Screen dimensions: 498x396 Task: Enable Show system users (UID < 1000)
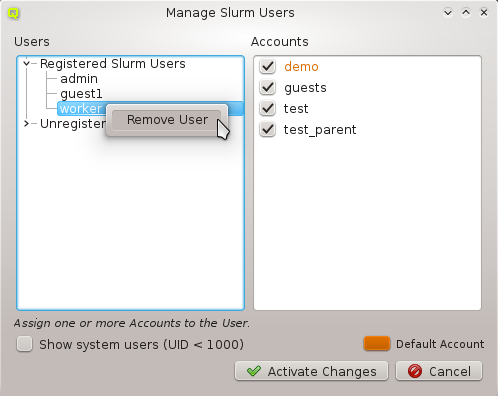[x=25, y=344]
